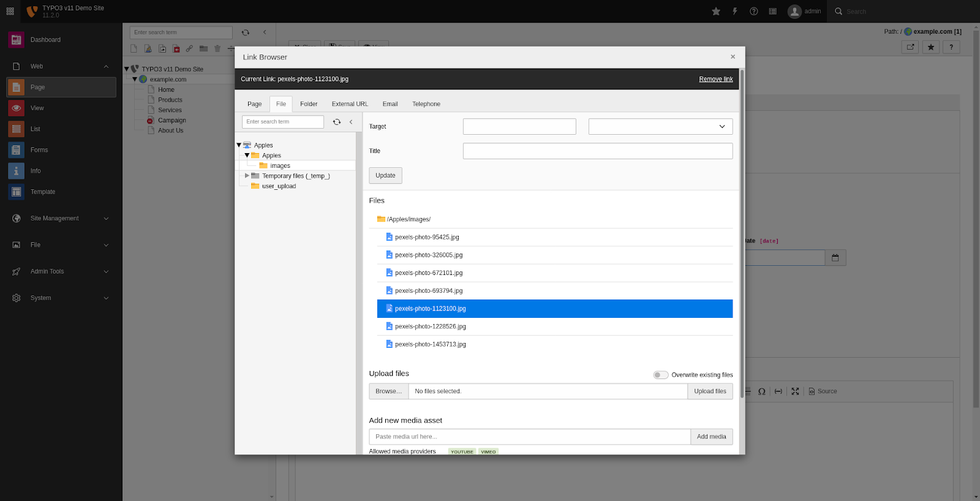Screen dimensions: 980x501
Task: Open the flush cache lightning icon
Action: pos(735,12)
